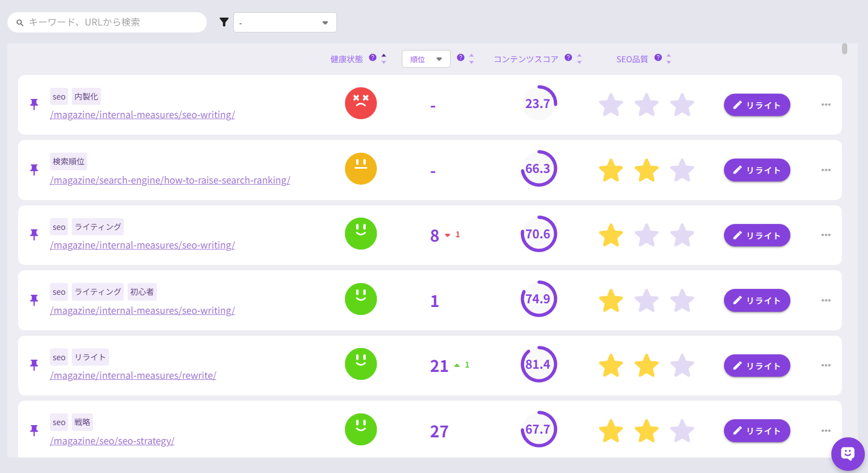868x473 pixels.
Task: Click the 81.4 content score gauge
Action: 538,364
